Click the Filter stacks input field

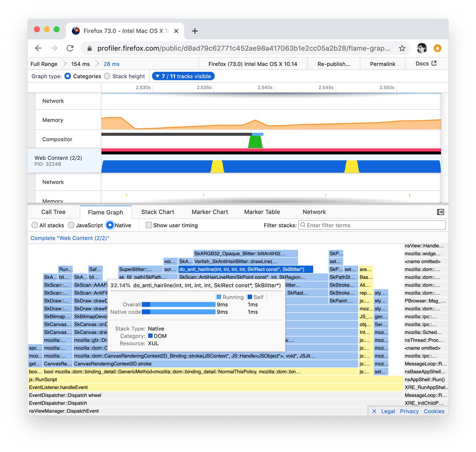372,225
